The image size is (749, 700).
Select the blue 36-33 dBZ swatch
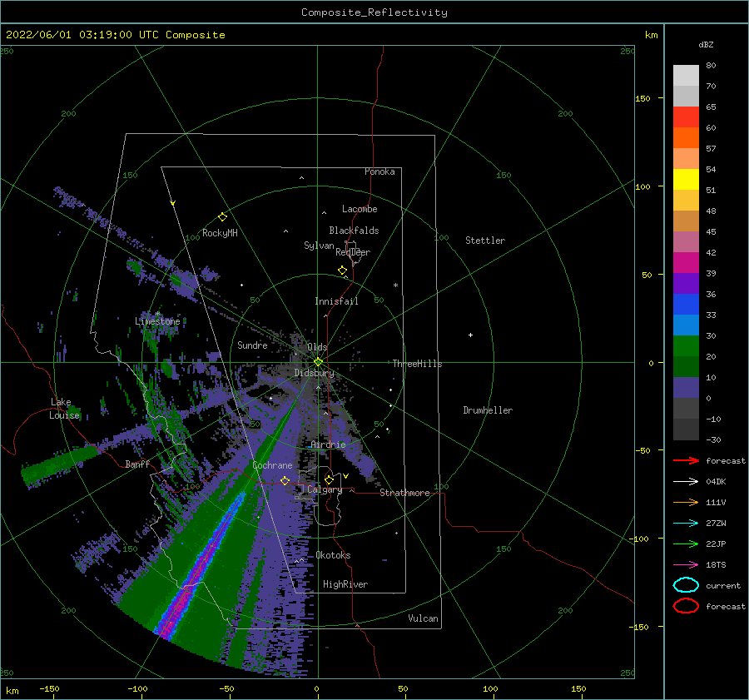(x=686, y=305)
